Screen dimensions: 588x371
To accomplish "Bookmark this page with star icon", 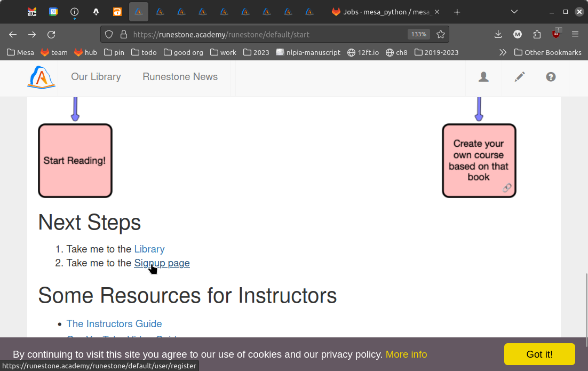I will 440,34.
